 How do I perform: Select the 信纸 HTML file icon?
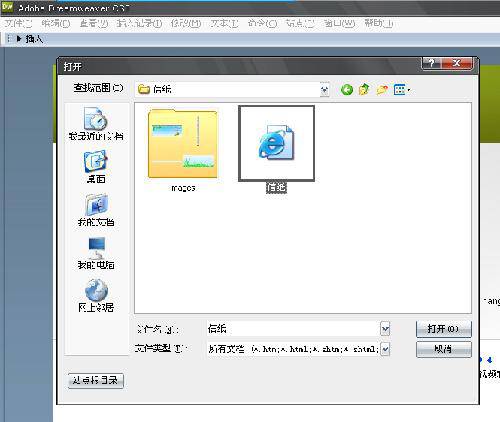276,149
